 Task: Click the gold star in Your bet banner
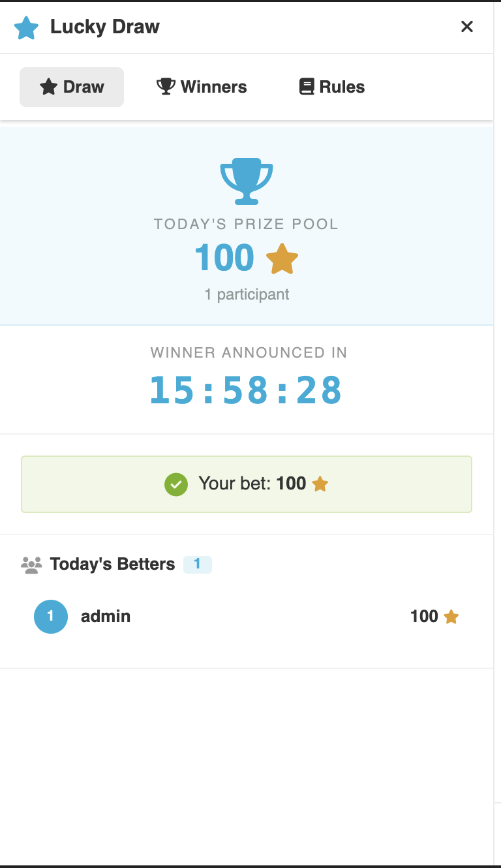point(320,484)
